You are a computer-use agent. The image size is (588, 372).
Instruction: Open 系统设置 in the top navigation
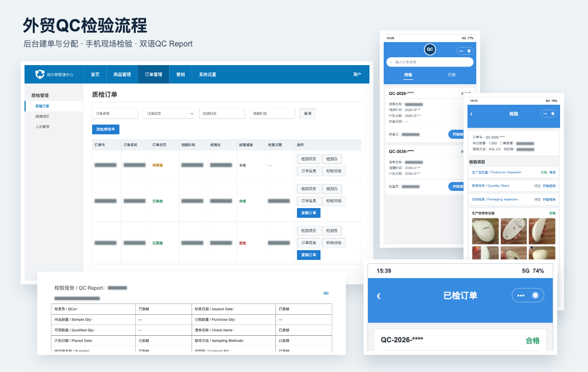click(x=207, y=74)
